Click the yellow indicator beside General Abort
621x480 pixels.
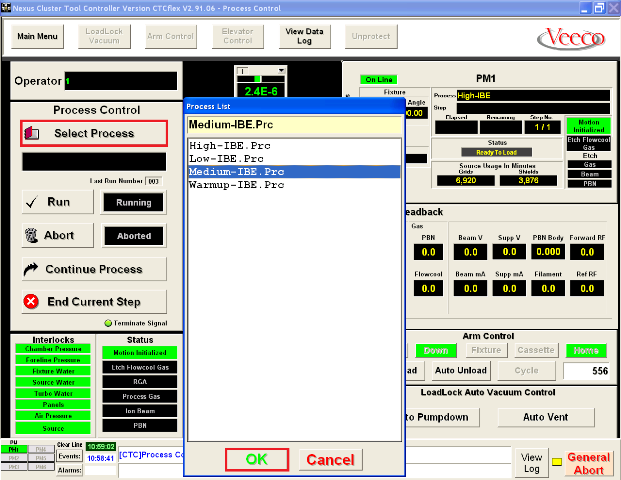(x=557, y=460)
